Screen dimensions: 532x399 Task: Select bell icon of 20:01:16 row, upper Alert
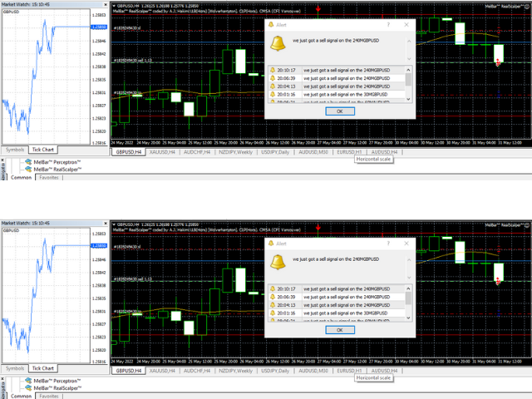click(x=273, y=95)
